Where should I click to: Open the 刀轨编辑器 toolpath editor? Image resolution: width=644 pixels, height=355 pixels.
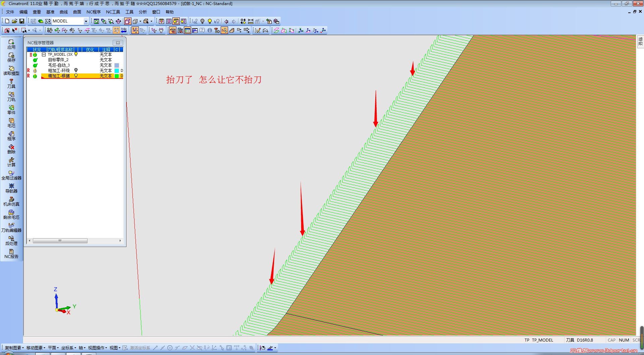pyautogui.click(x=11, y=227)
